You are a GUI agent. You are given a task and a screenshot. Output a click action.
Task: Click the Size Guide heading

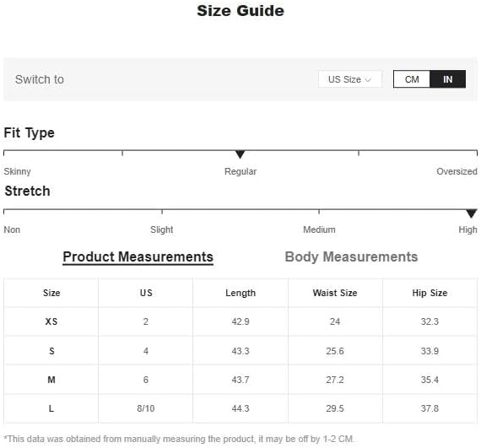point(240,11)
